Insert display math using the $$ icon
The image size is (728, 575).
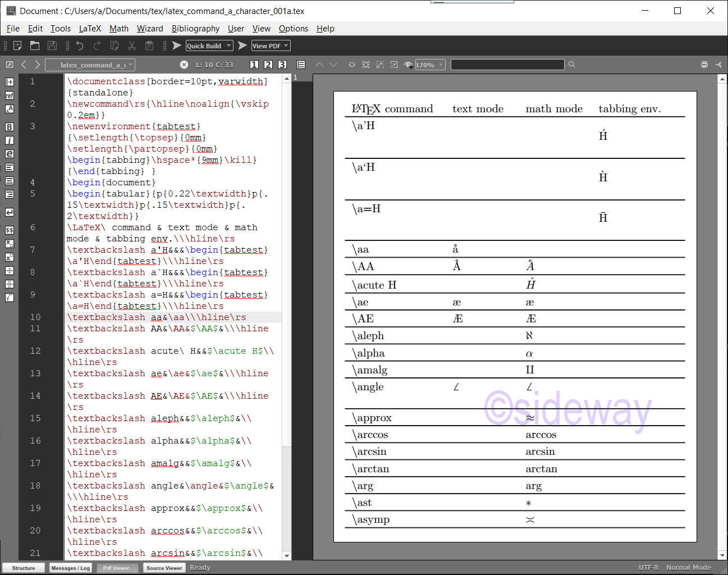coord(9,230)
